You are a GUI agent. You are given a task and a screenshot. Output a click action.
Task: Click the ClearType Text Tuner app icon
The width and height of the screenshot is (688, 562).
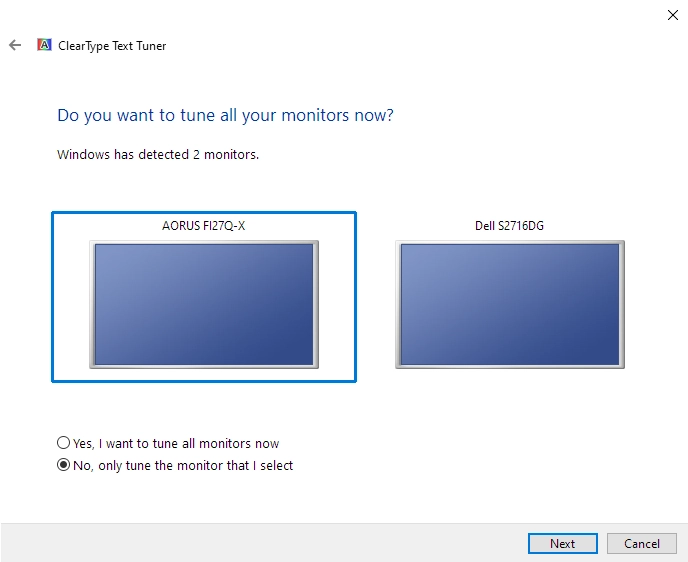point(44,45)
